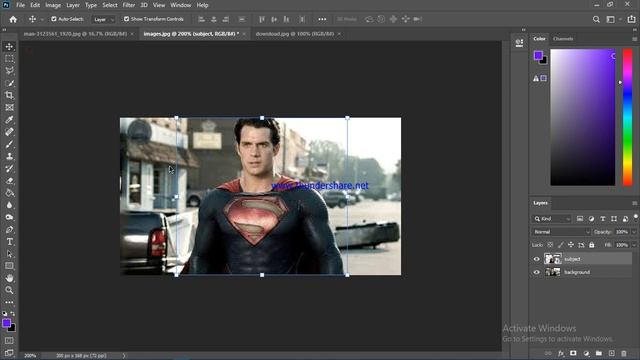Select the Pen tool
The width and height of the screenshot is (640, 360).
(9, 229)
